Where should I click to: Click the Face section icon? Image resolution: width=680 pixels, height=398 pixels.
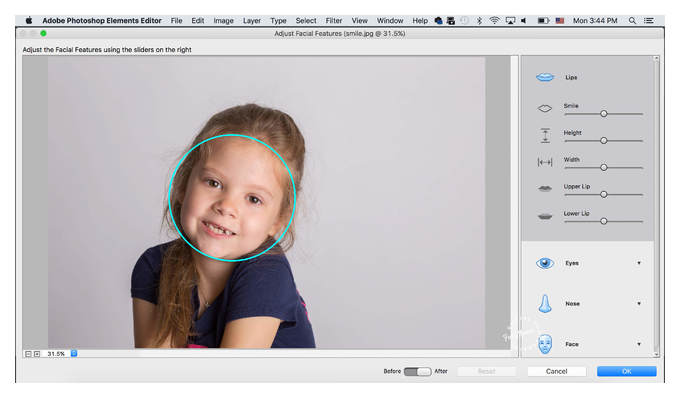click(x=545, y=344)
